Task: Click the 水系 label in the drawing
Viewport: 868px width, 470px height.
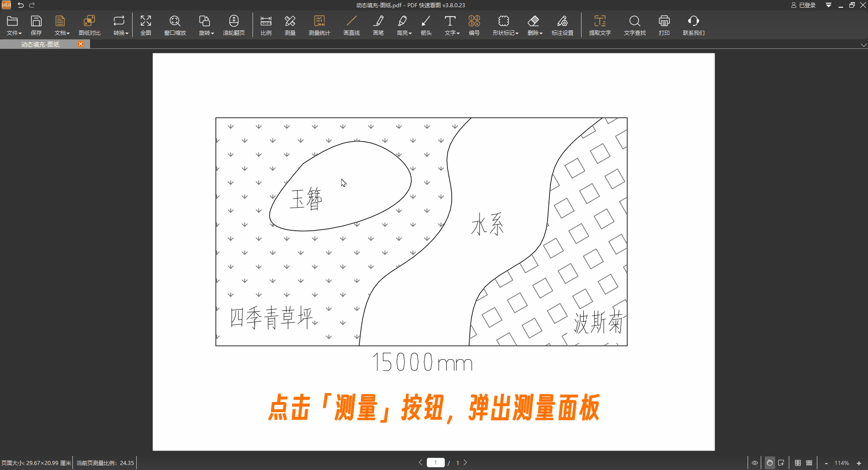Action: (487, 224)
